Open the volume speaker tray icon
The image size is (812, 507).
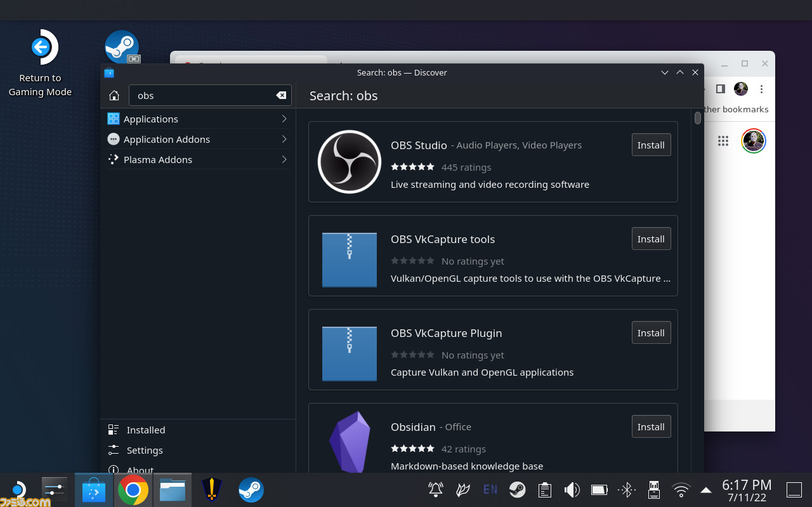pos(572,489)
